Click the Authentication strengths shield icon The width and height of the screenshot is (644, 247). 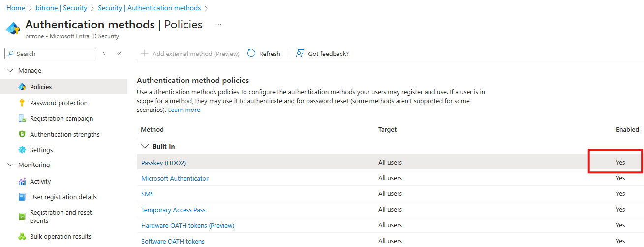click(x=22, y=134)
